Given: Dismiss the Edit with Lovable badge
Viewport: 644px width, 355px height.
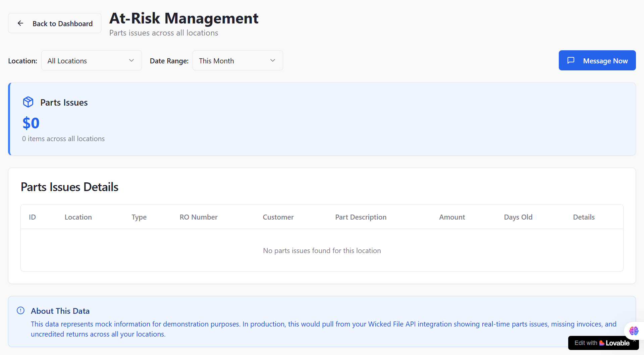Looking at the screenshot, I should [635, 340].
